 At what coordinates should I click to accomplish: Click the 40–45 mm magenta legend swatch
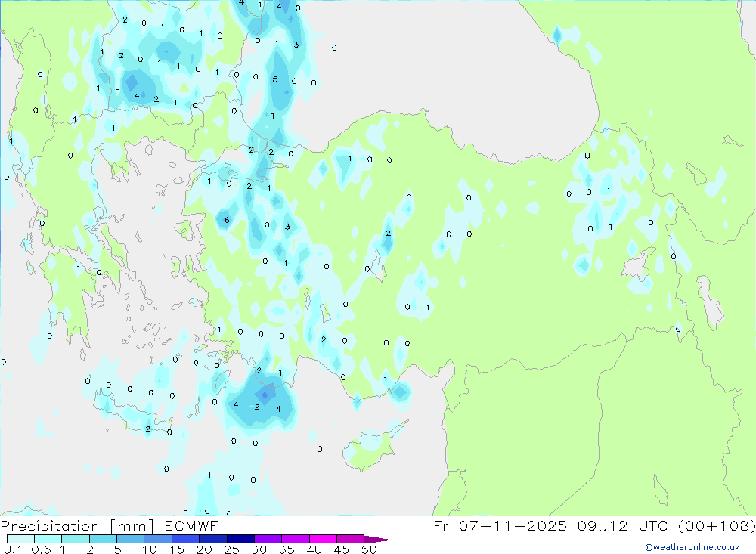click(x=323, y=539)
